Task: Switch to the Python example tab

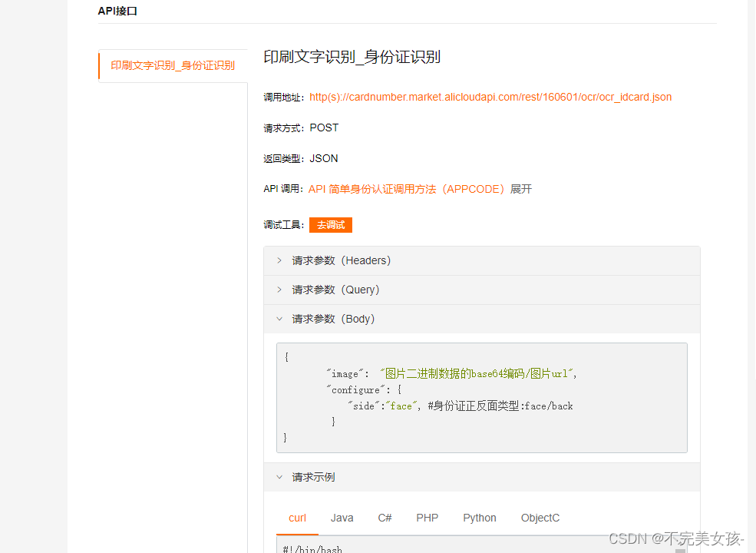Action: [479, 518]
